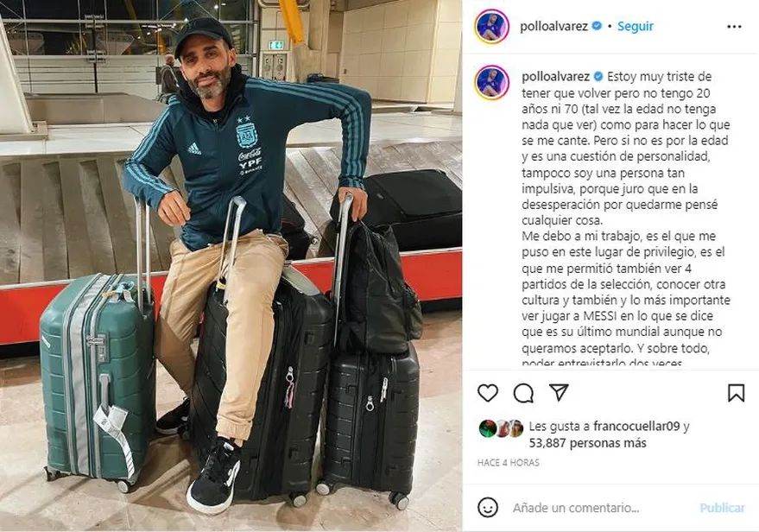The height and width of the screenshot is (532, 759).
Task: Open the HACE 4 HORAS timestamp
Action: click(509, 463)
